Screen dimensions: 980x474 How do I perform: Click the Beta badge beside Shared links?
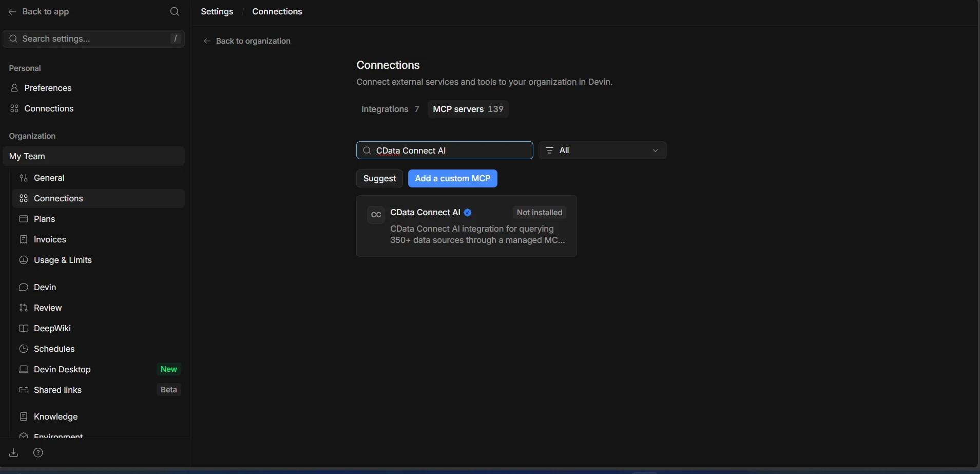[x=169, y=390]
